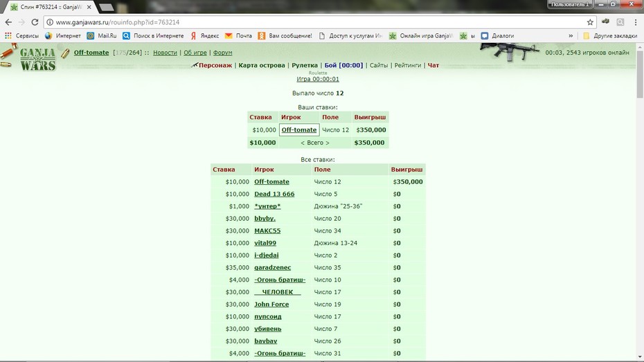Image resolution: width=644 pixels, height=362 pixels.
Task: Go to Рулетка in the game menu
Action: pyautogui.click(x=305, y=65)
